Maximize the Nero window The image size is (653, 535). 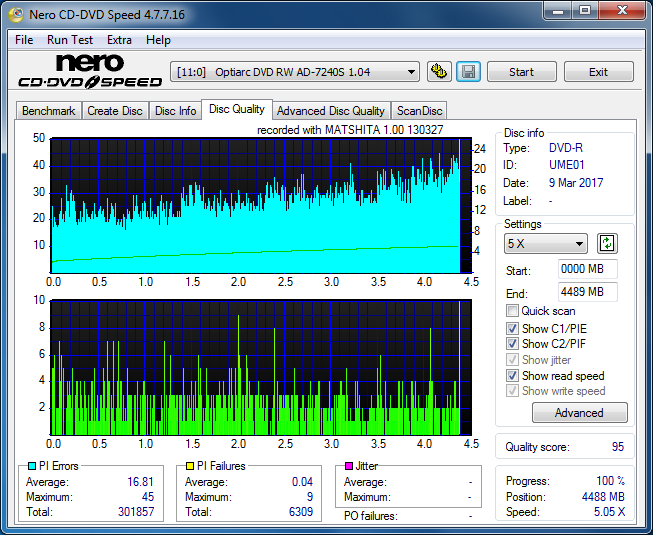[x=585, y=10]
